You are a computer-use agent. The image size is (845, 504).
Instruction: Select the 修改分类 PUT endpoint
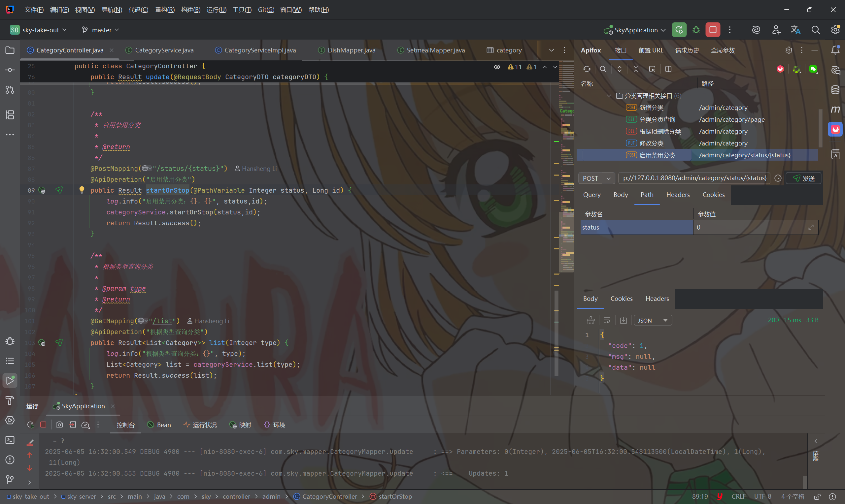[651, 143]
